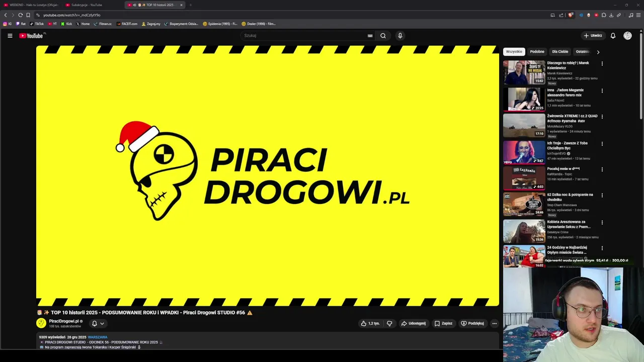
Task: Open the music note playlist icon
Action: pyautogui.click(x=631, y=15)
